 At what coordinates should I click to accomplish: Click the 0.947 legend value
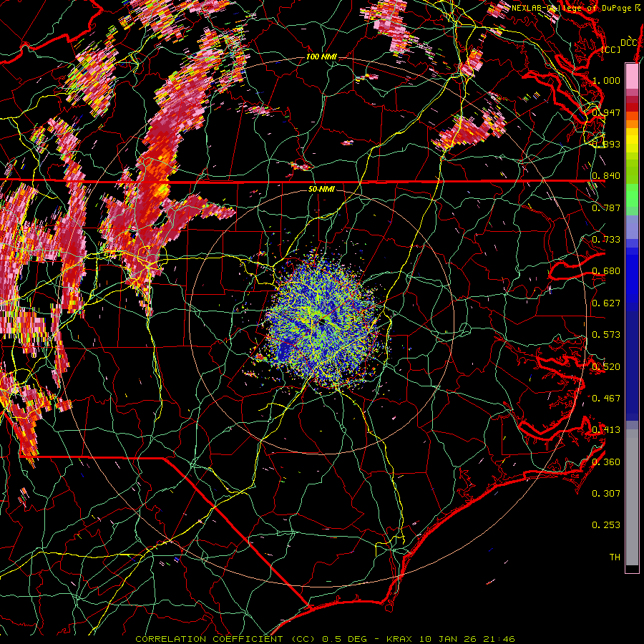point(606,112)
